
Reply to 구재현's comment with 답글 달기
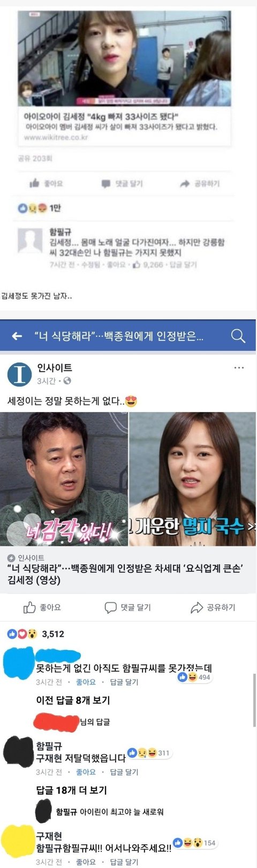pyautogui.click(x=124, y=862)
